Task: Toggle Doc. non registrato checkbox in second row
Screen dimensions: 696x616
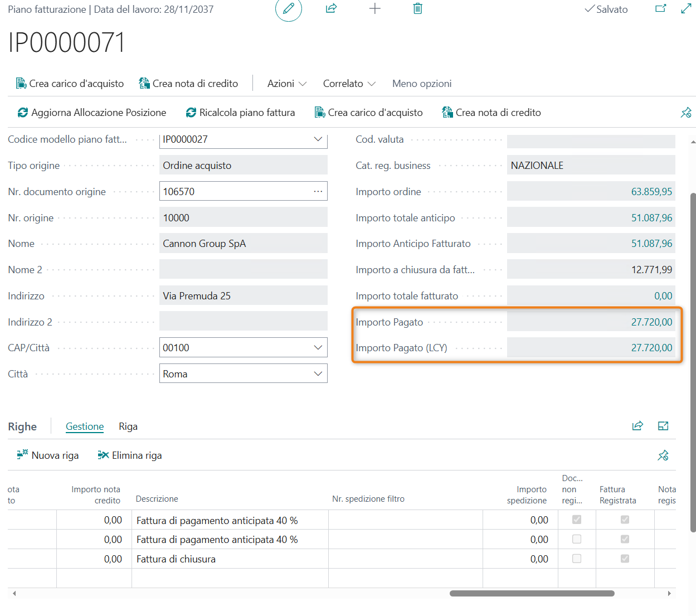Action: [577, 539]
